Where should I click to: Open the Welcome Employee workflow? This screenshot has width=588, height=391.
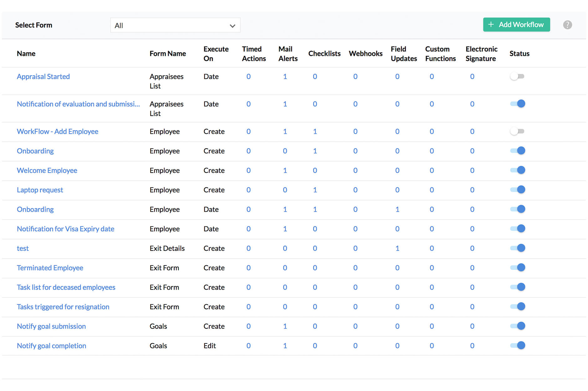(x=47, y=170)
